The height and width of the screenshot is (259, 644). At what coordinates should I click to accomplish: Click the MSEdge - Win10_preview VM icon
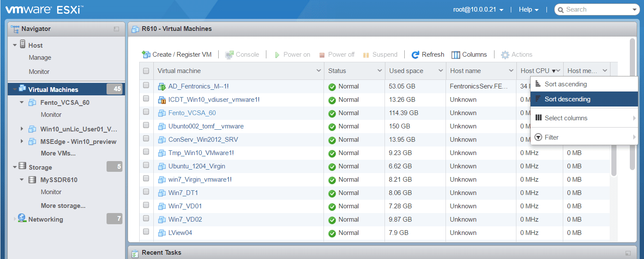tap(32, 142)
